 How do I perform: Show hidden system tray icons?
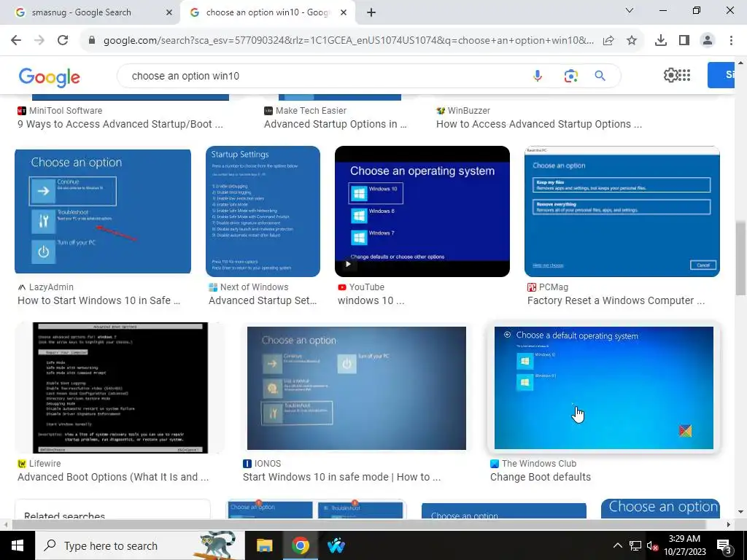coord(617,545)
